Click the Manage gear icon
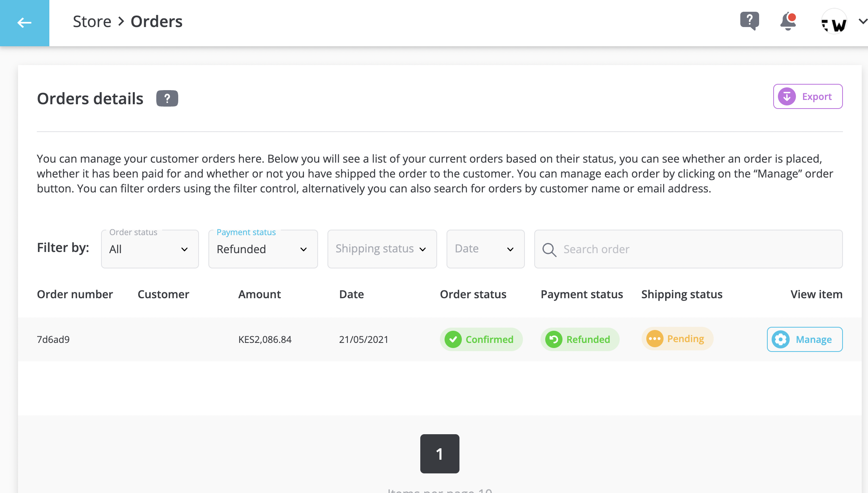Image resolution: width=868 pixels, height=493 pixels. pyautogui.click(x=780, y=339)
